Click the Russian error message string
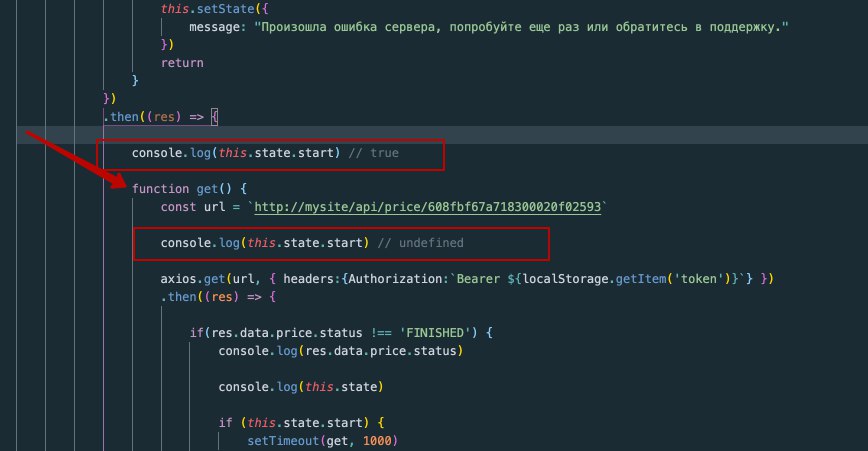868x451 pixels. pos(521,27)
